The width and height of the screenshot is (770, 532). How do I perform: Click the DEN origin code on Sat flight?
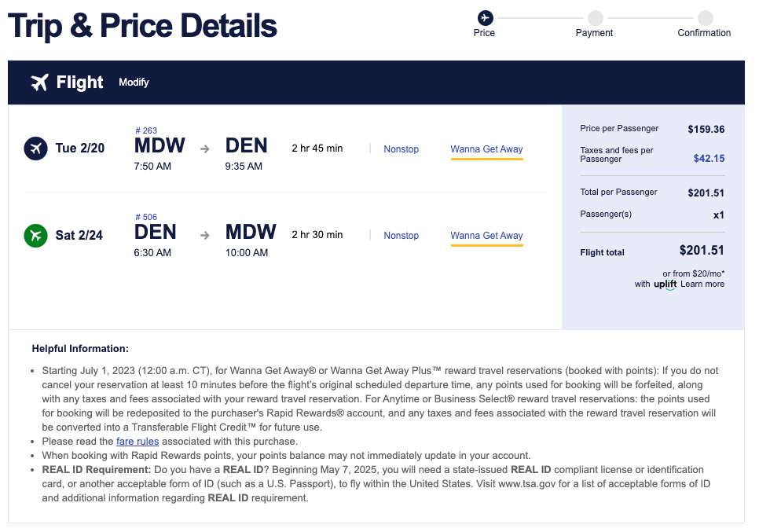click(x=156, y=233)
